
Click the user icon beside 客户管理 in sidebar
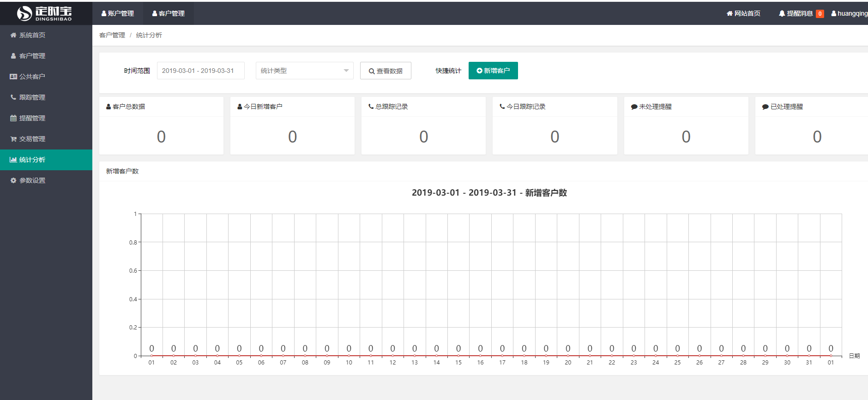13,56
